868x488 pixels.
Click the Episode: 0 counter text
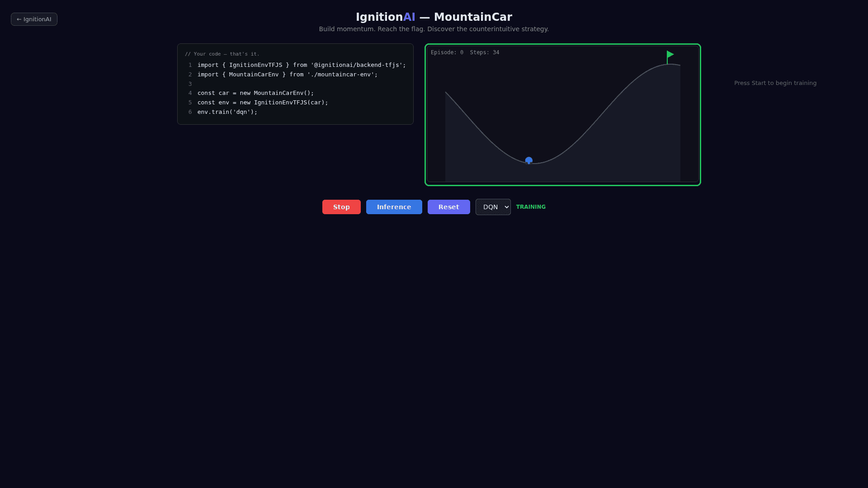(447, 52)
